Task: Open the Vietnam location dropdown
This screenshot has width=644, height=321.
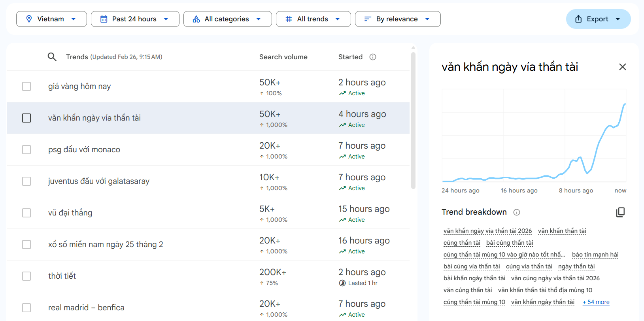Action: pyautogui.click(x=51, y=19)
